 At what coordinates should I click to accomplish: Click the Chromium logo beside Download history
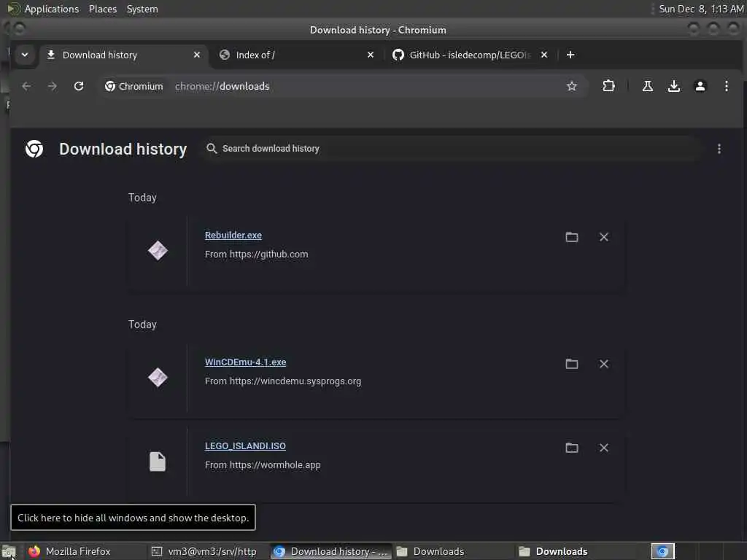coord(34,149)
